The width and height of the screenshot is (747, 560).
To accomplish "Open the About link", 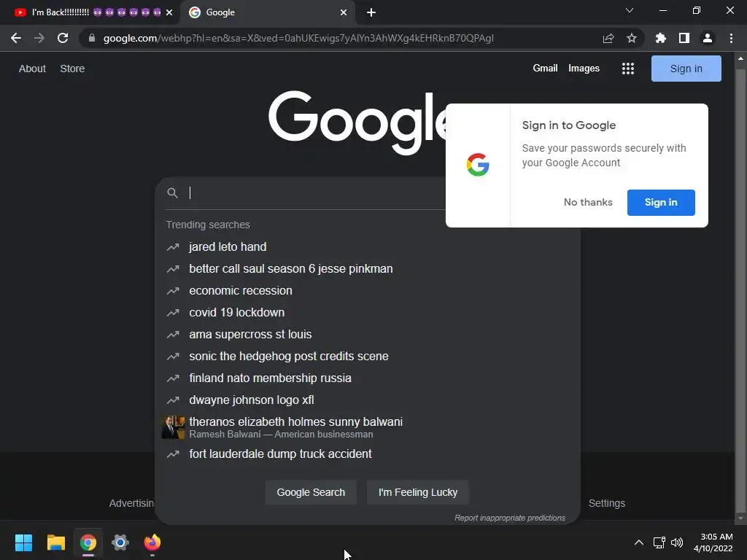I will (32, 69).
